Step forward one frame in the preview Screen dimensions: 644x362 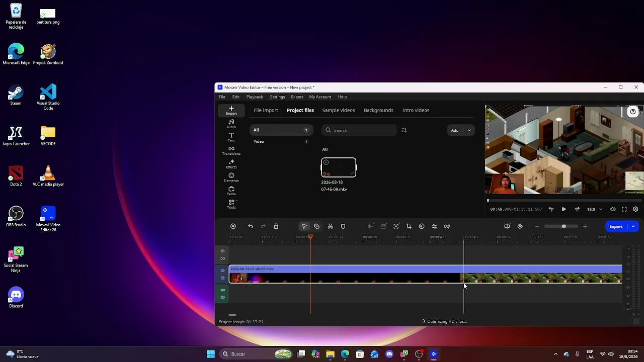pyautogui.click(x=577, y=209)
